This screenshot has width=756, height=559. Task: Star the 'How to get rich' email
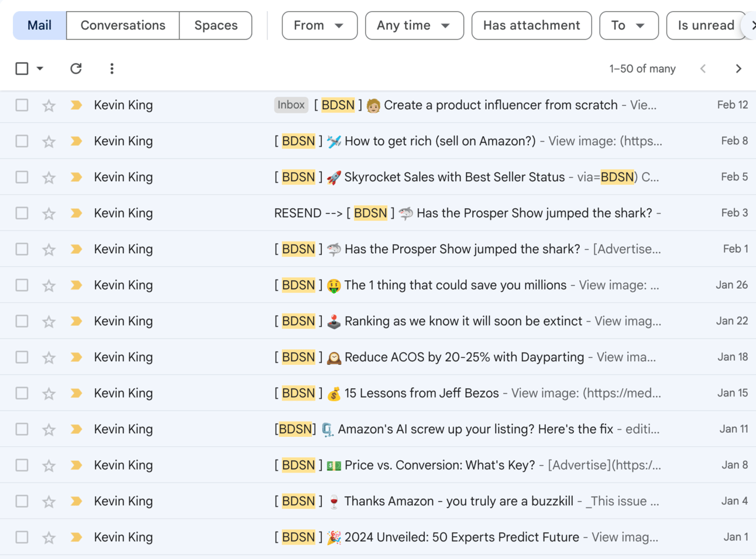[x=49, y=142]
